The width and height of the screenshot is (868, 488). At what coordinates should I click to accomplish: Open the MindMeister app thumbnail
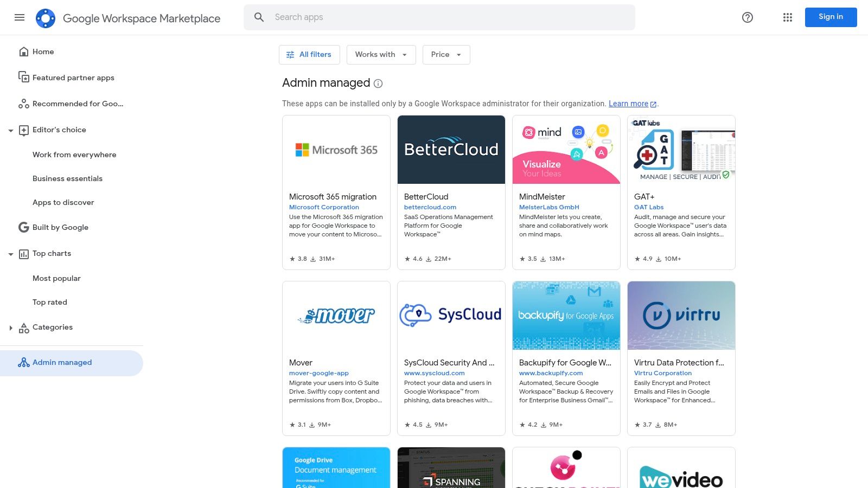pyautogui.click(x=566, y=150)
